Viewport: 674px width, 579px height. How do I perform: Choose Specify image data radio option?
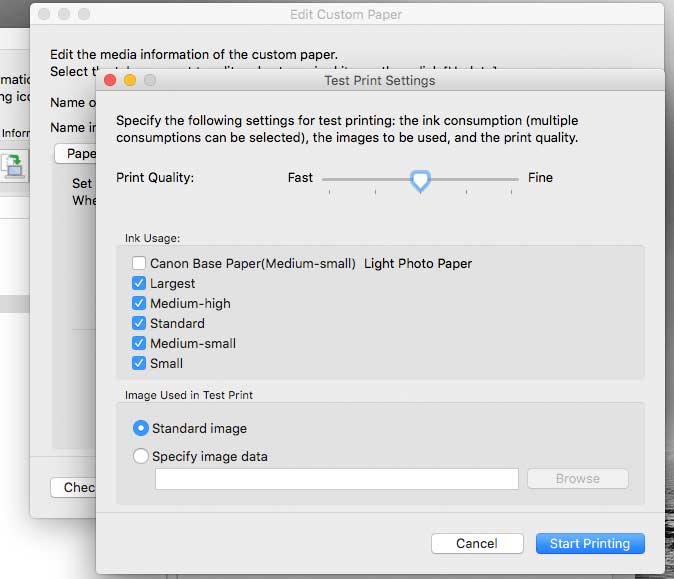coord(141,456)
